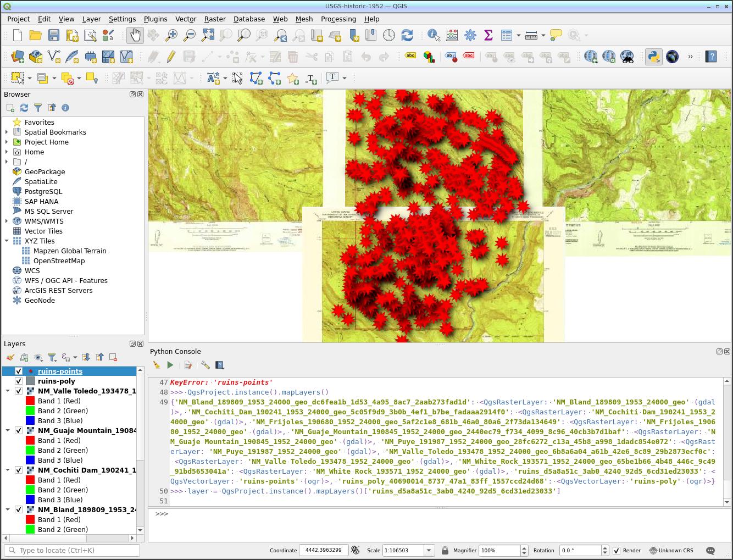
Task: Clear the Python Console with broom icon
Action: click(x=157, y=365)
